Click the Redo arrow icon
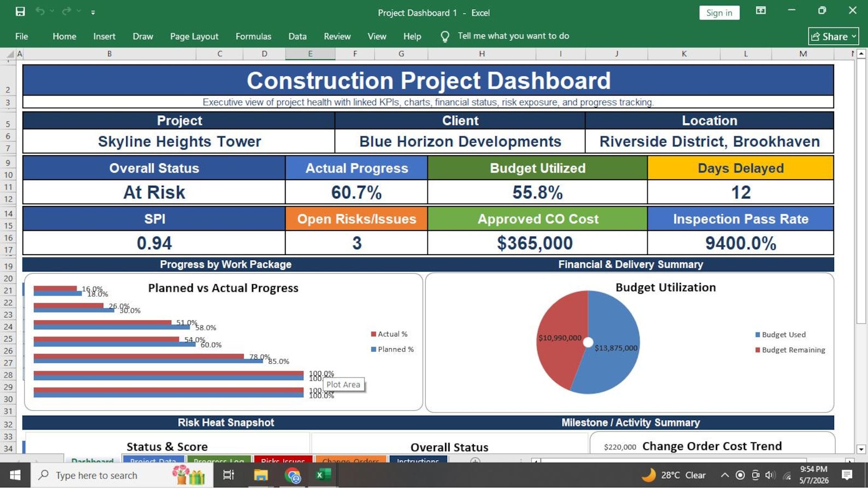Screen dimensions: 868x489 [67, 11]
